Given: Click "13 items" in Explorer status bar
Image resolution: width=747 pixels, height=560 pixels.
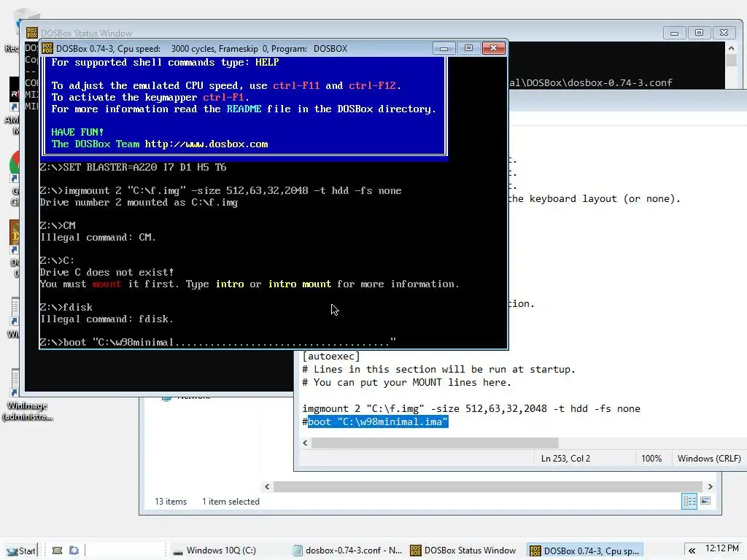Looking at the screenshot, I should click(171, 502).
